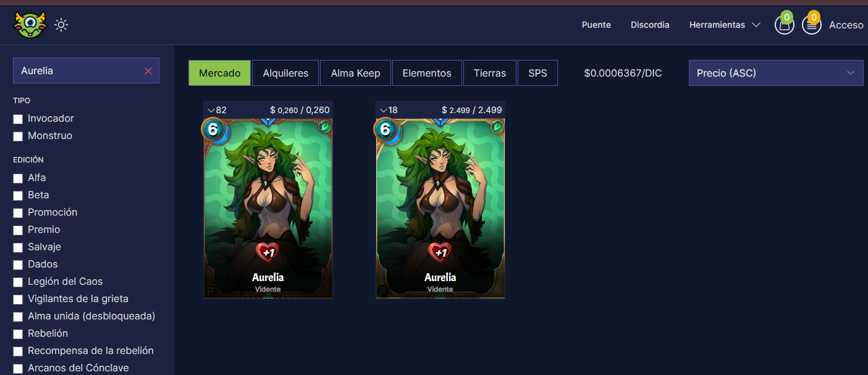
Task: Toggle light mode with the sun icon
Action: coord(61,25)
